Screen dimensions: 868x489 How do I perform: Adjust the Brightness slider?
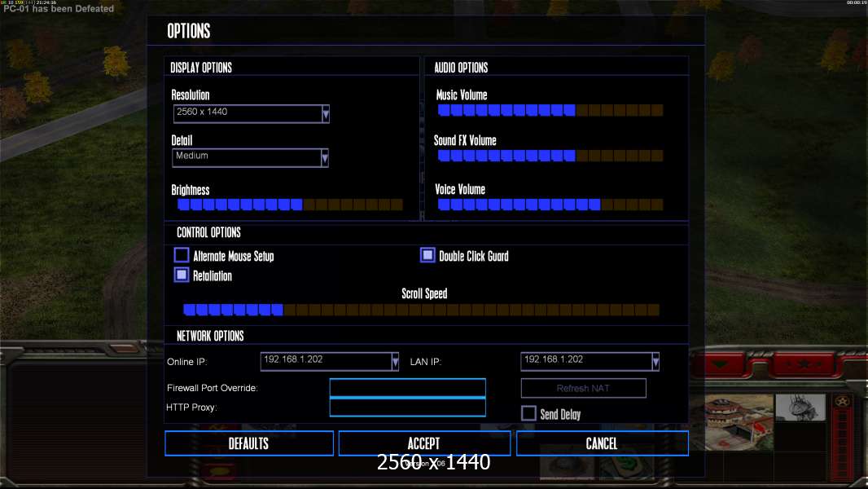[x=290, y=205]
